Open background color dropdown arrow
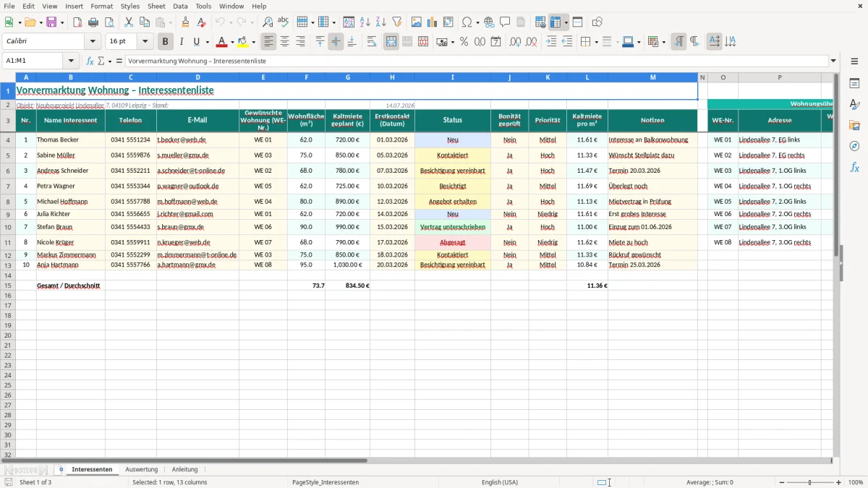 [255, 42]
